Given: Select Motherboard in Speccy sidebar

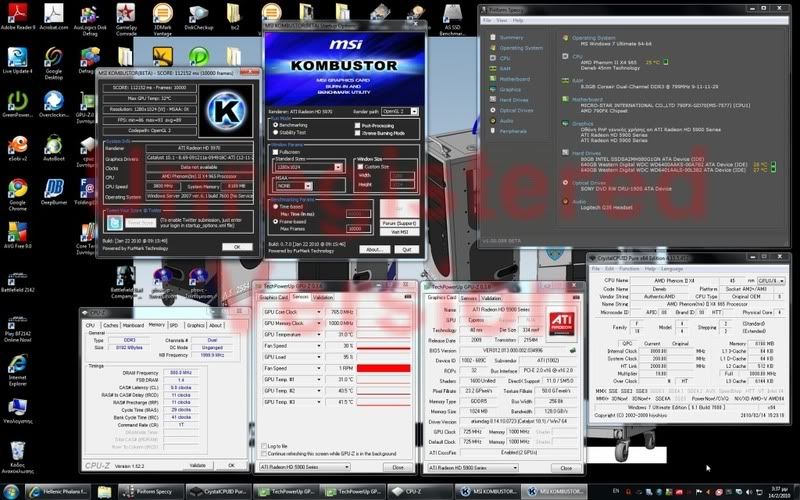Looking at the screenshot, I should coord(514,79).
